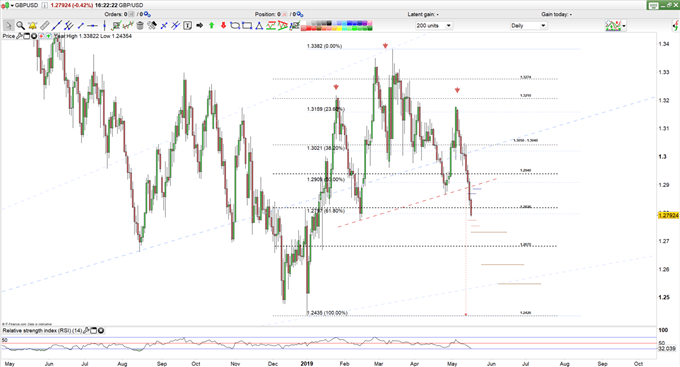Click the Gain today label
Image resolution: width=680 pixels, height=367 pixels.
(556, 14)
